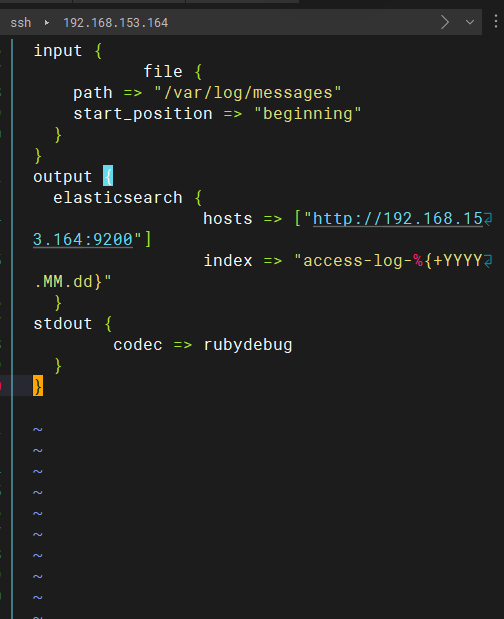This screenshot has height=619, width=504.
Task: Click the 'codec' setting name
Action: tap(138, 345)
